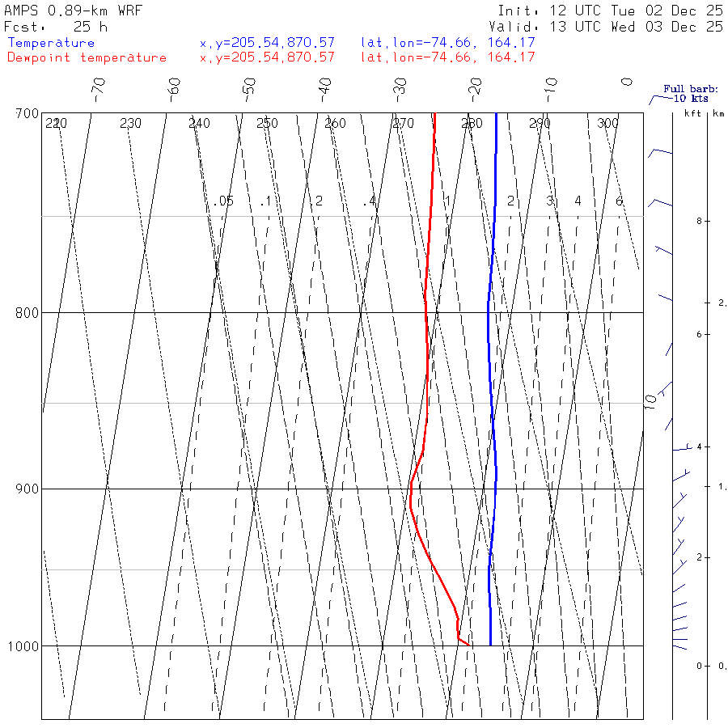Viewport: 728px width, 728px height.
Task: Click the '-10' temperature axis label
Action: tap(551, 90)
